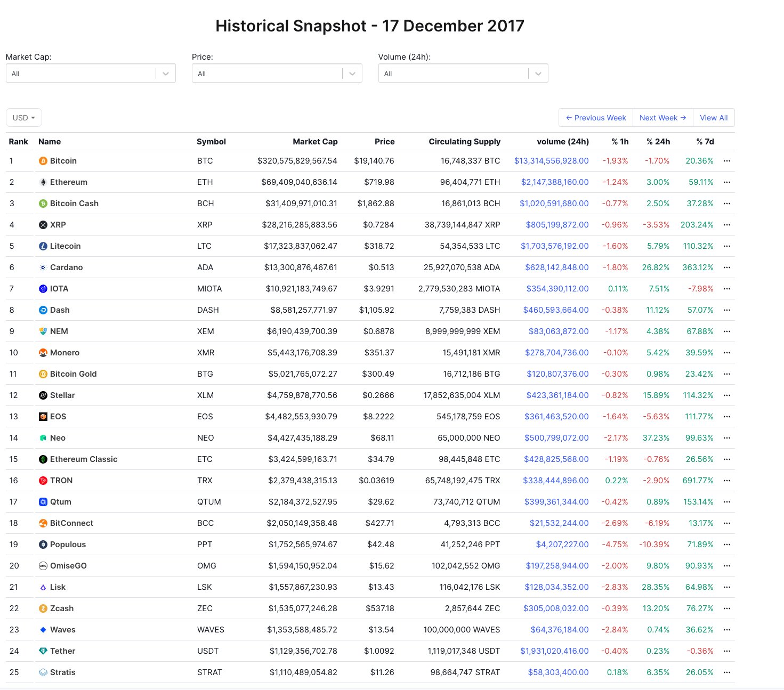784x690 pixels.
Task: Click the Market Cap column header
Action: (x=315, y=142)
